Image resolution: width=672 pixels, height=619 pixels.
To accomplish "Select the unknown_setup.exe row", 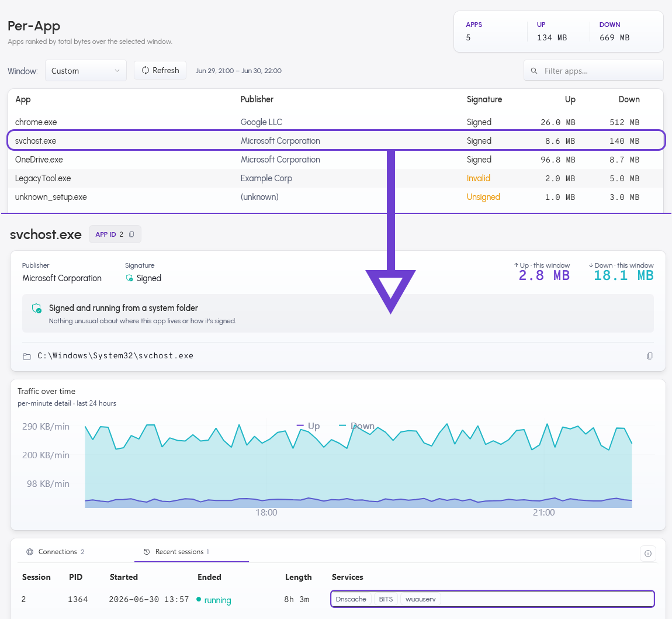I will point(336,197).
